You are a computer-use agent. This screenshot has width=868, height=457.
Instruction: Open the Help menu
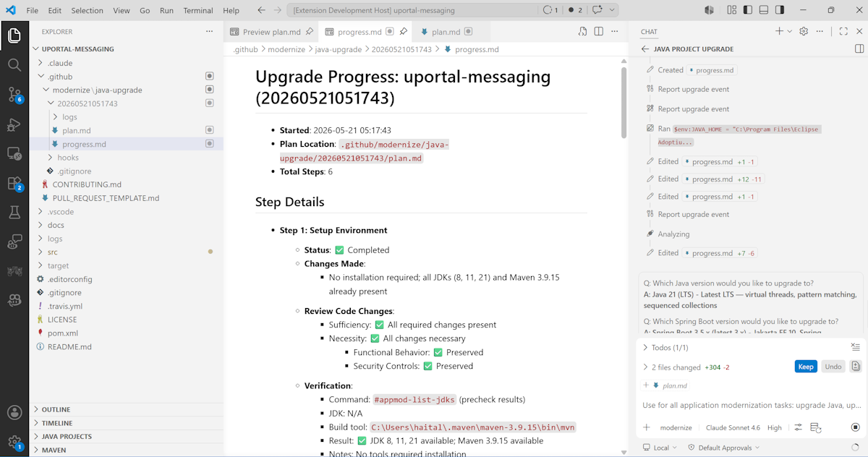point(231,10)
